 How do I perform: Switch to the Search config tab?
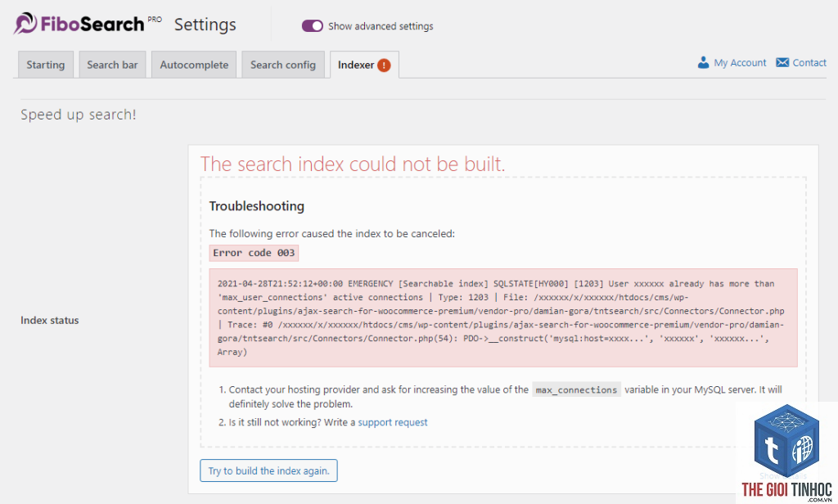282,65
